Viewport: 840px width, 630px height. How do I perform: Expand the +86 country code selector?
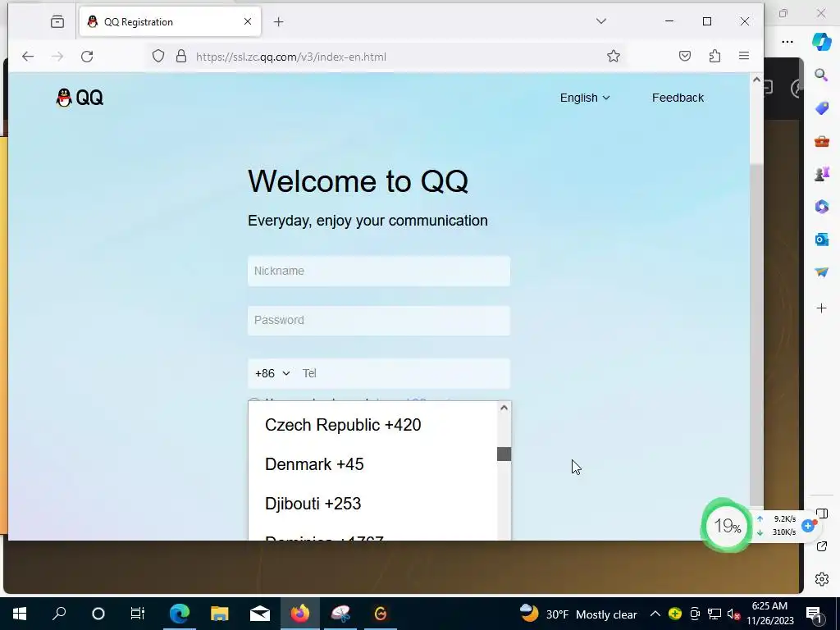(272, 373)
